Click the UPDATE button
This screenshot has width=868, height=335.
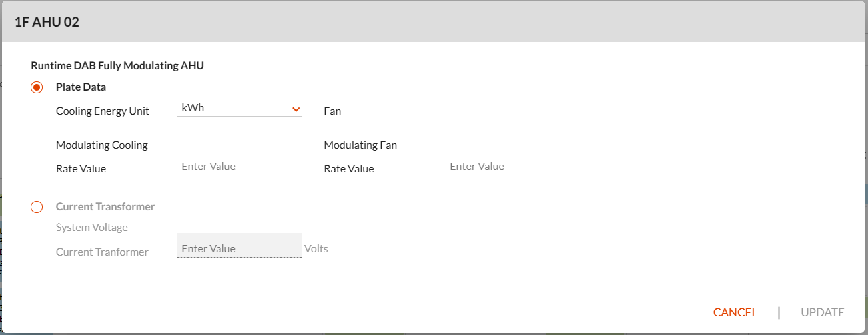[823, 312]
